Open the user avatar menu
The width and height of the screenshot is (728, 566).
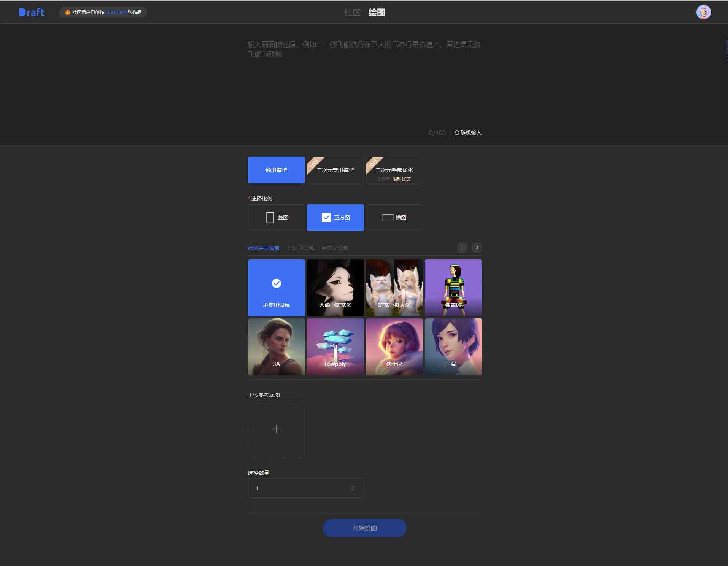point(703,12)
